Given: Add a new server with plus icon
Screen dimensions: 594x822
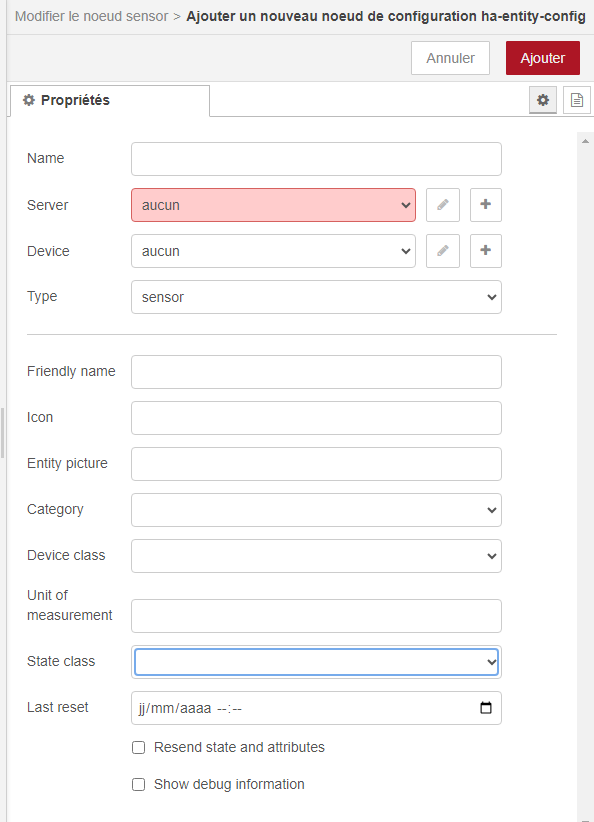Looking at the screenshot, I should pyautogui.click(x=485, y=205).
